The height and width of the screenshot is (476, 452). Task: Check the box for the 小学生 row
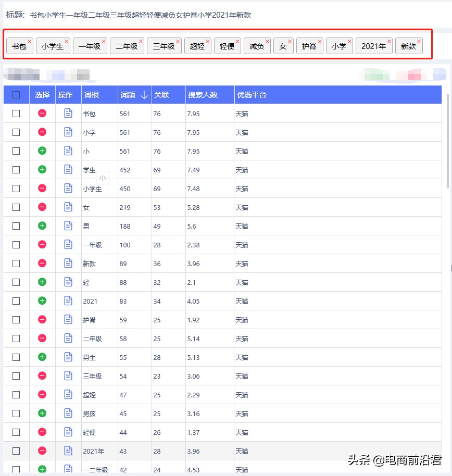pos(16,189)
